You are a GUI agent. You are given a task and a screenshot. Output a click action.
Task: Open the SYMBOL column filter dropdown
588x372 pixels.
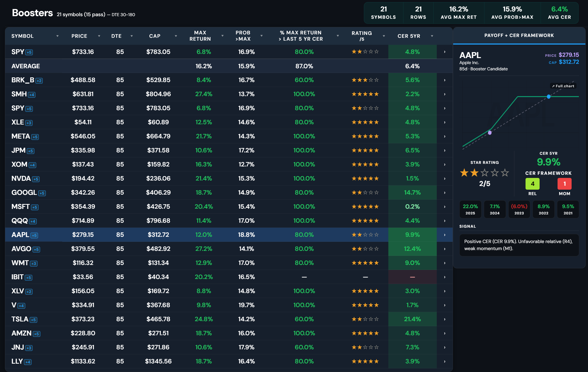click(x=58, y=36)
